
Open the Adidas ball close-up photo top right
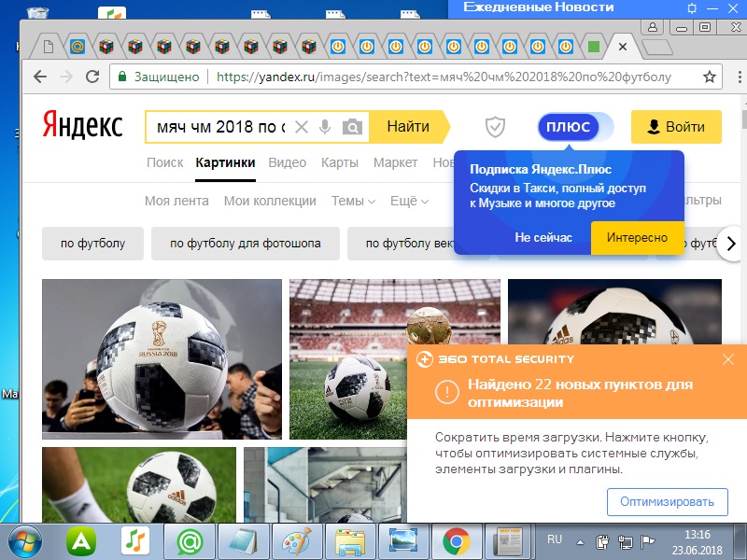pyautogui.click(x=615, y=312)
